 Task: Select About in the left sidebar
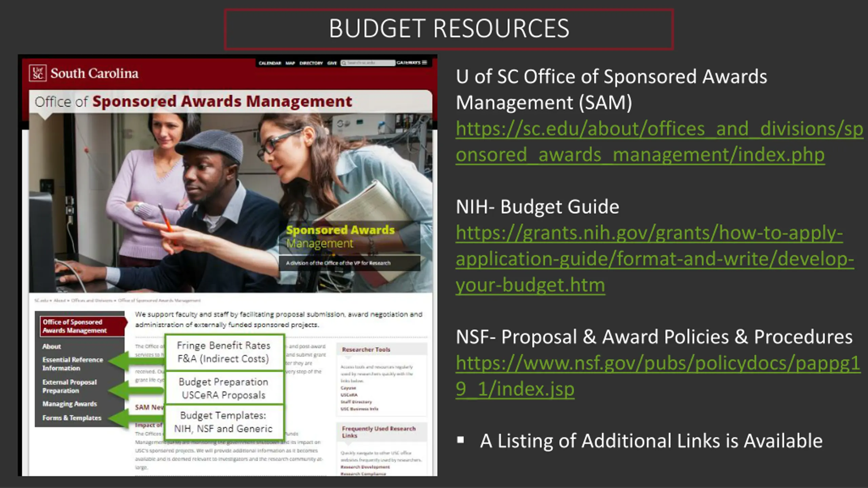(x=52, y=346)
